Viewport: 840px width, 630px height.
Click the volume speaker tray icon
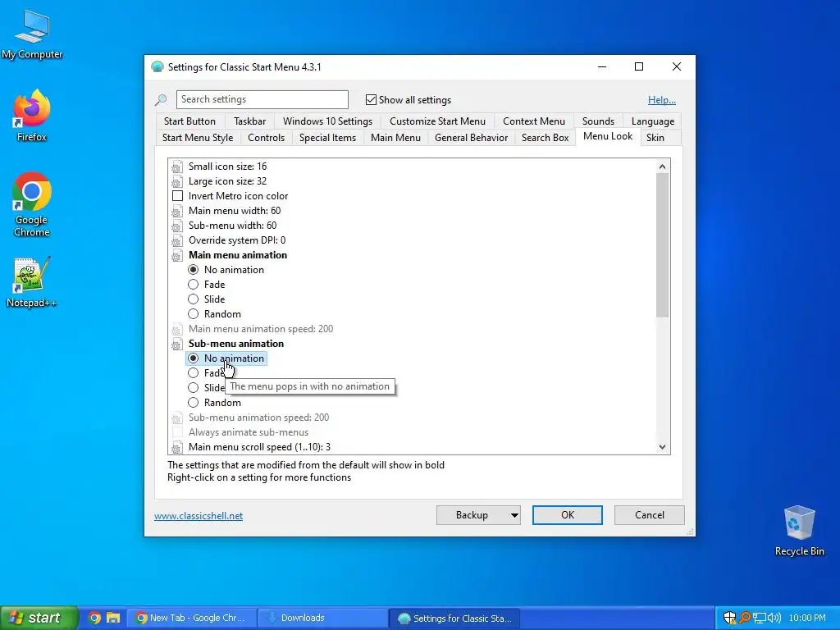pos(774,618)
